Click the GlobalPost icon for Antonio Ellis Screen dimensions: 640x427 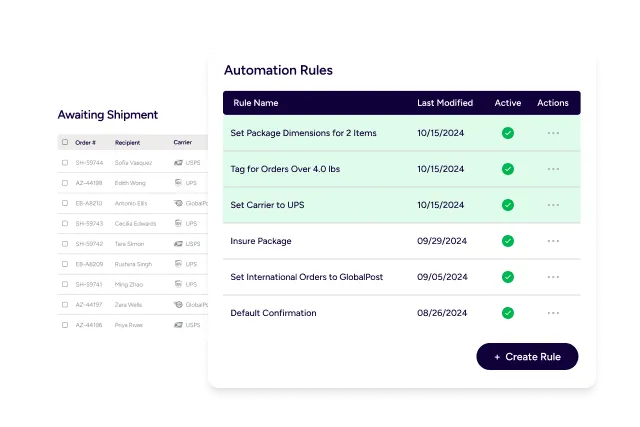178,203
